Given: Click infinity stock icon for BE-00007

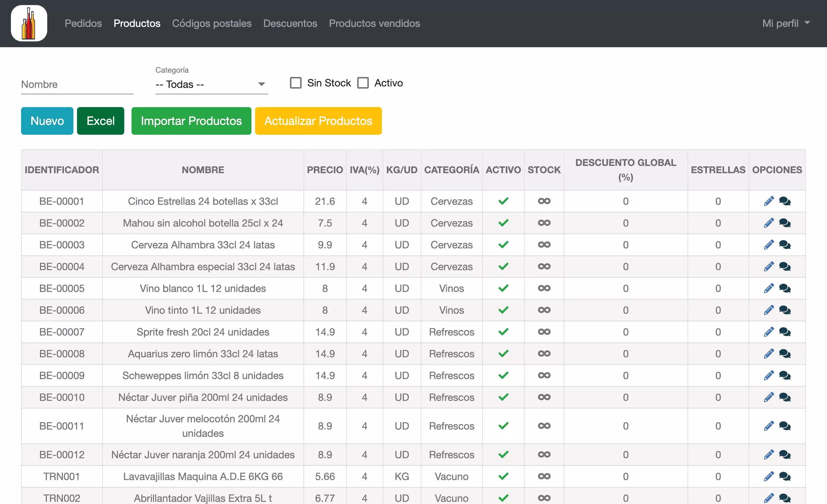Looking at the screenshot, I should tap(544, 332).
